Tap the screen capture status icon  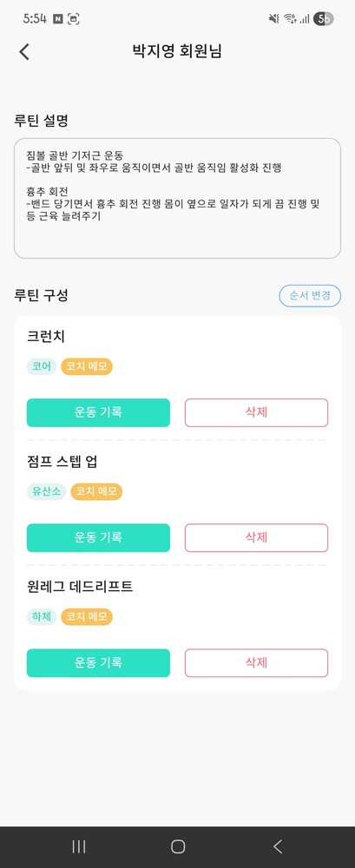tap(73, 19)
